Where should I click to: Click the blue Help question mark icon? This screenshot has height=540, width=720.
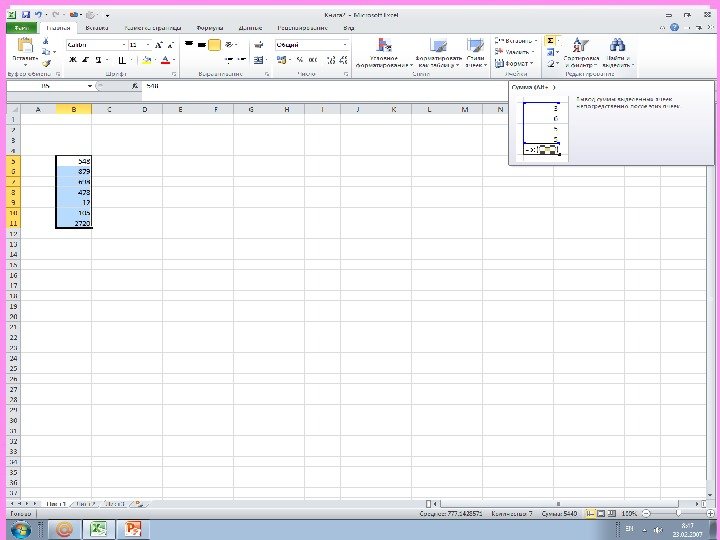coord(674,28)
